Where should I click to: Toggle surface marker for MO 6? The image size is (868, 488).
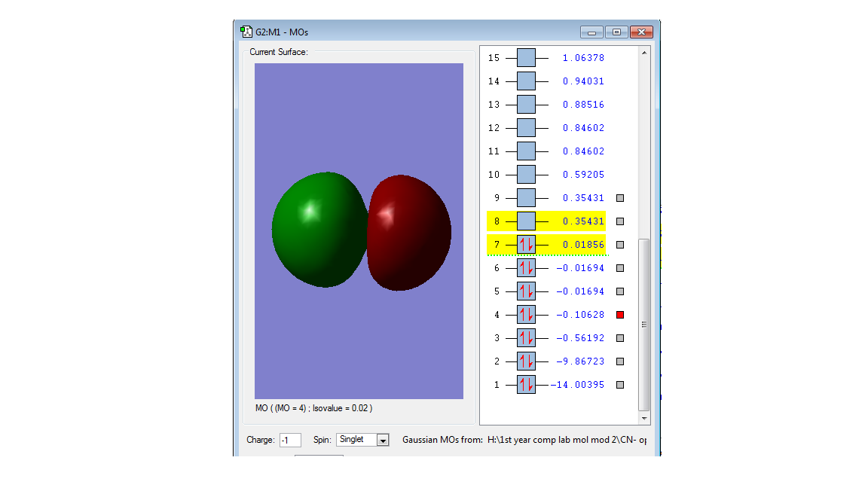pos(620,268)
